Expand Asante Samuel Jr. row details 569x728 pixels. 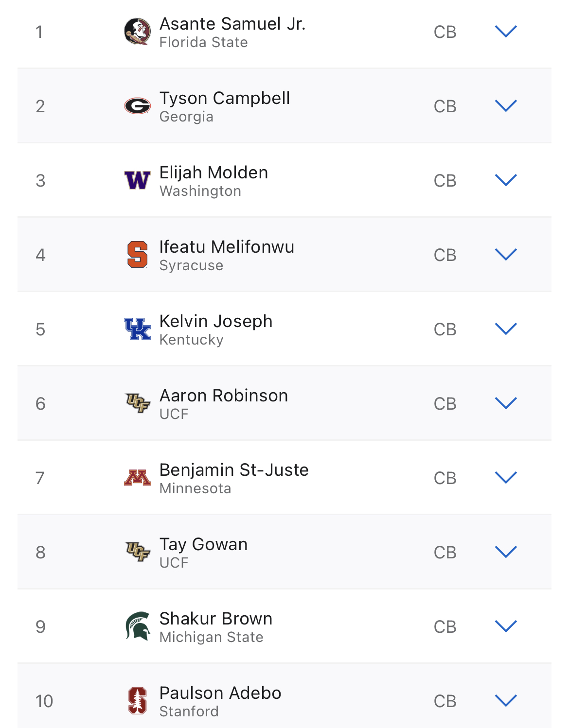(x=506, y=32)
